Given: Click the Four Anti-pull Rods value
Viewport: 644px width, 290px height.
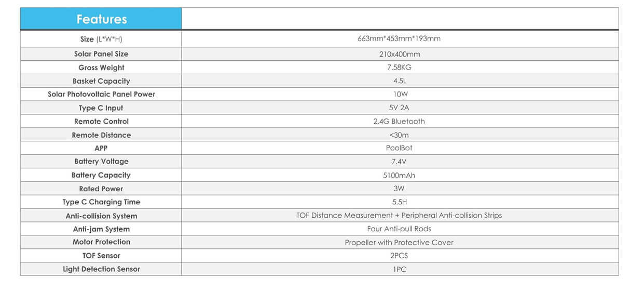Looking at the screenshot, I should [x=399, y=229].
